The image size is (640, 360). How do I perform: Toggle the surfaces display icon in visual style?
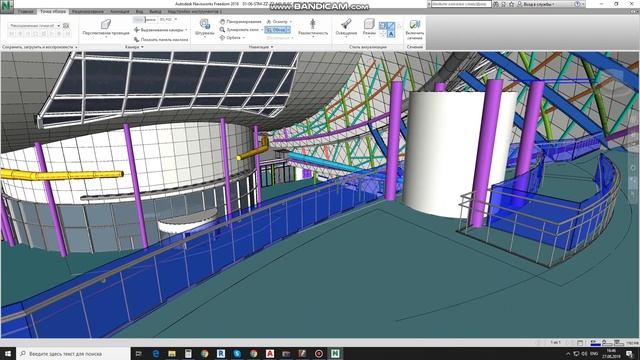[382, 26]
